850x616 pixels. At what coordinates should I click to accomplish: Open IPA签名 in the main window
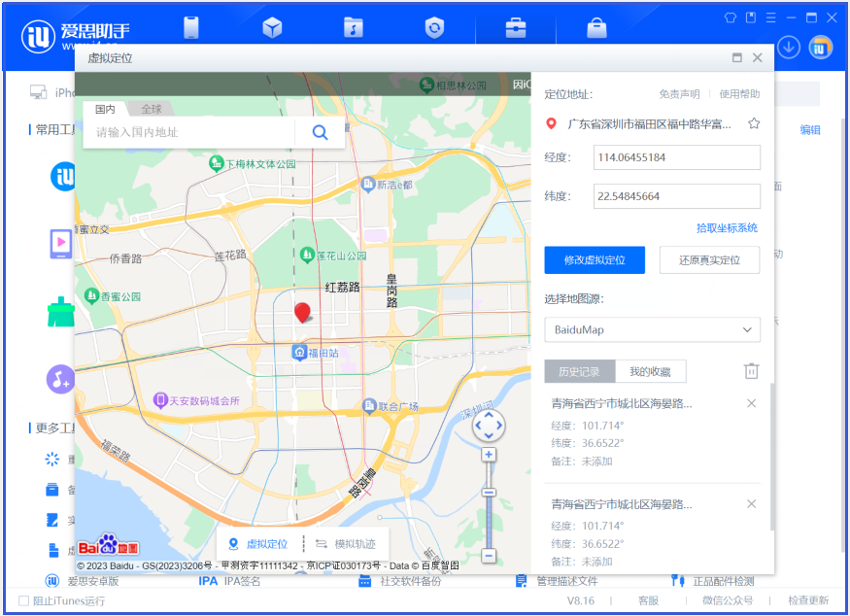click(230, 581)
